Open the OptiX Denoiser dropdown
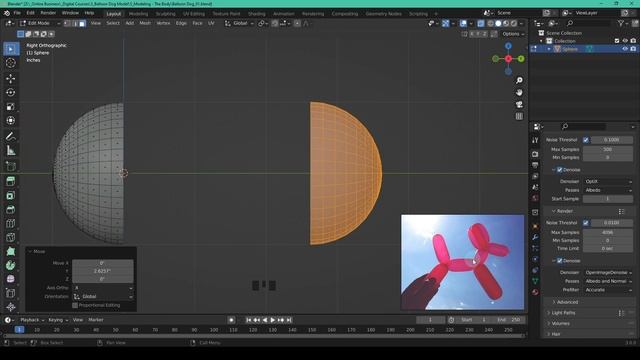 pos(608,181)
